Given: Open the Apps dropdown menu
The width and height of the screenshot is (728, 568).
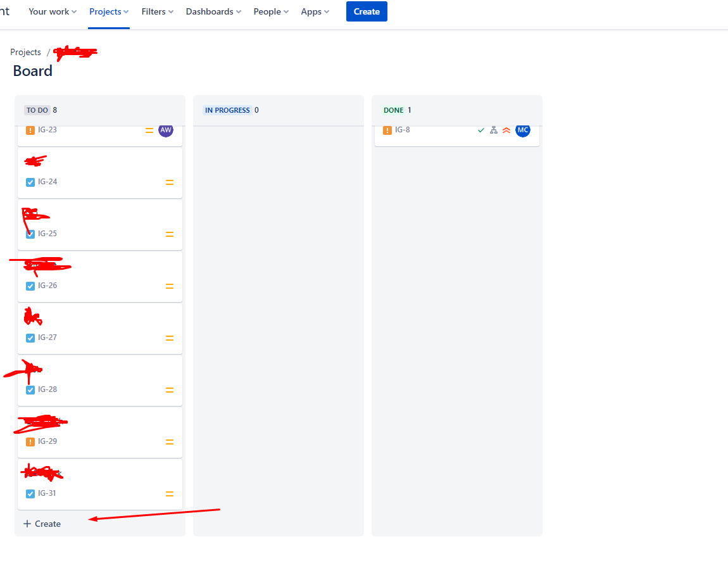Looking at the screenshot, I should coord(315,11).
